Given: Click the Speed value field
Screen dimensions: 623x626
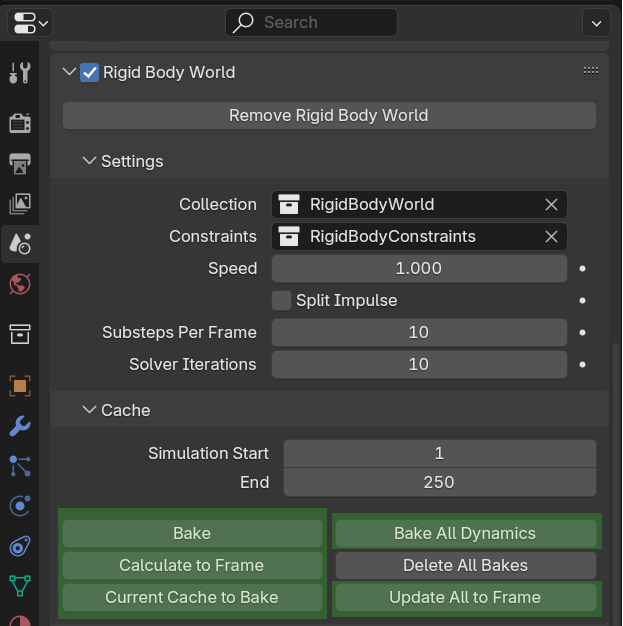Looking at the screenshot, I should point(419,268).
